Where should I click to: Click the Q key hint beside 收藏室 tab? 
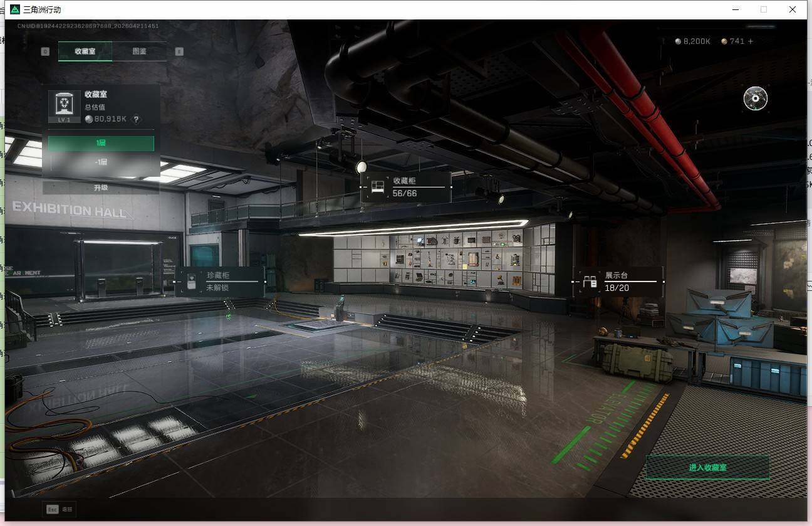(45, 51)
